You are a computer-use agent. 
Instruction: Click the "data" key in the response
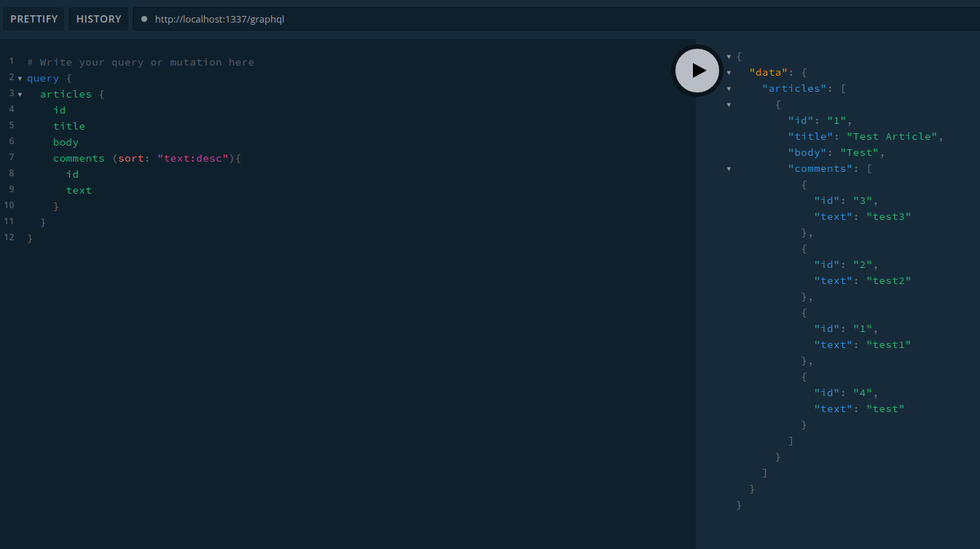768,72
